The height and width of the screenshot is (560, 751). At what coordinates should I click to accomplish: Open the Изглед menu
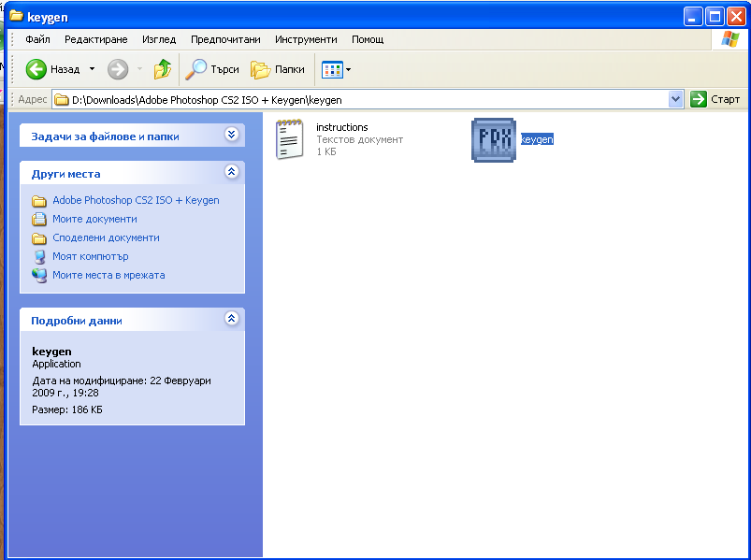159,39
